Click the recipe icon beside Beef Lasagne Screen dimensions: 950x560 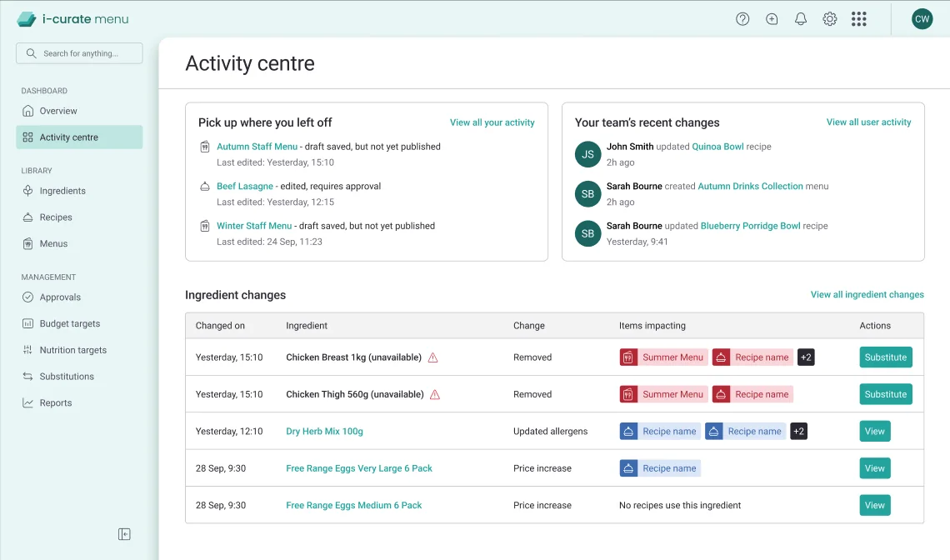tap(205, 186)
